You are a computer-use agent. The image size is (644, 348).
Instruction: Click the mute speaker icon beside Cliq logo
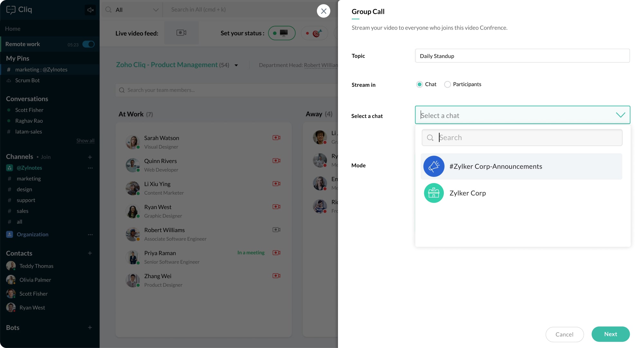(90, 10)
